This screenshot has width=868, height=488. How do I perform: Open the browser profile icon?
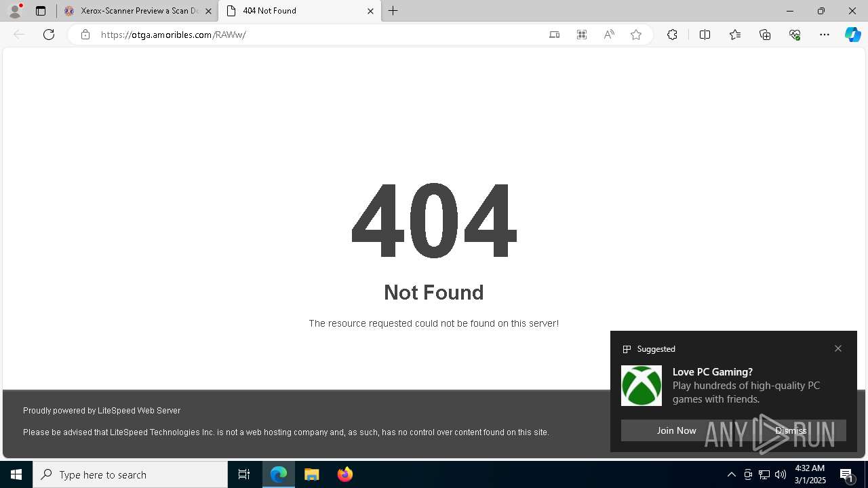(15, 11)
